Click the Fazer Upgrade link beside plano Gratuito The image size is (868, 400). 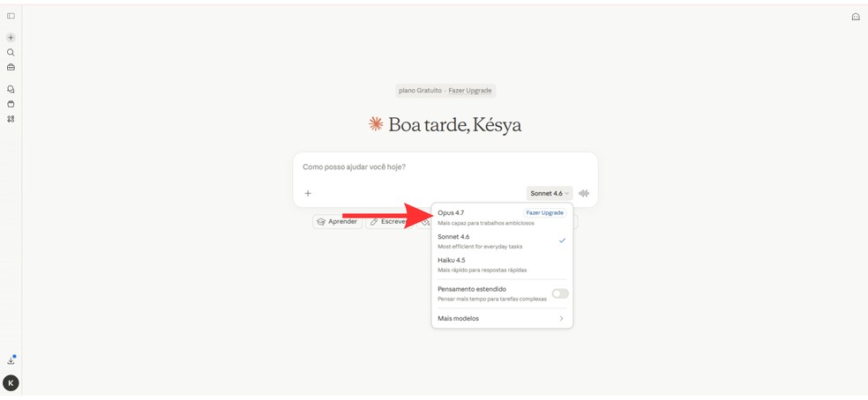[470, 90]
